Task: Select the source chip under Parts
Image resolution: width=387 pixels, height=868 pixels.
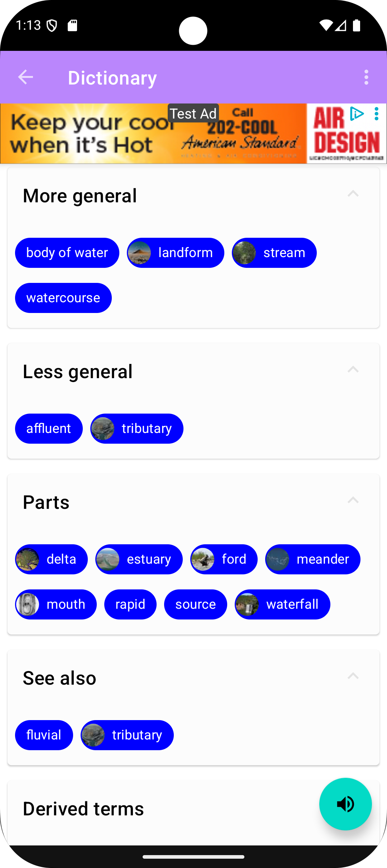Action: (x=196, y=604)
